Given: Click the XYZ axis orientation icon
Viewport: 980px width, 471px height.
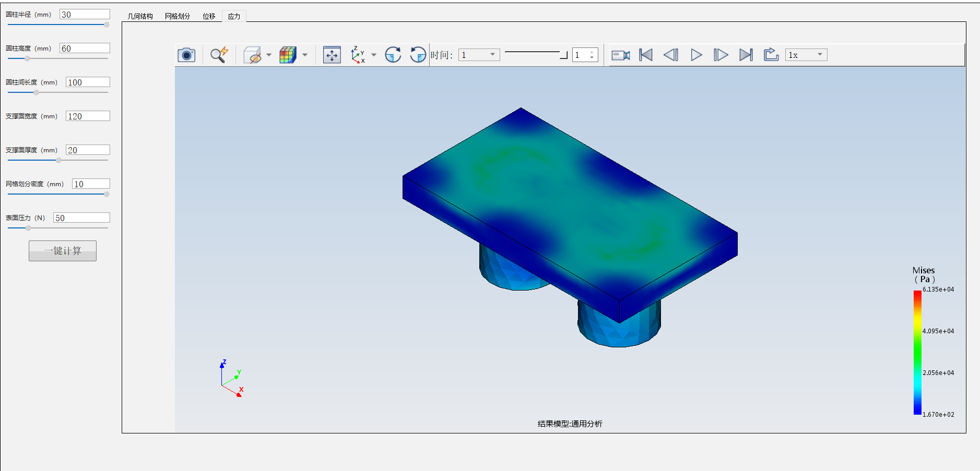Looking at the screenshot, I should click(x=358, y=55).
